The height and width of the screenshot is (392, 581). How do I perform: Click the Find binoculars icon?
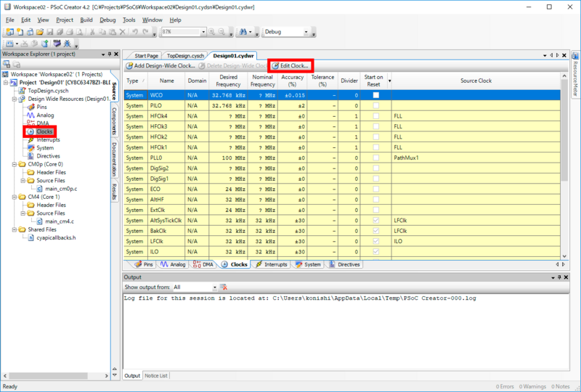tap(243, 32)
